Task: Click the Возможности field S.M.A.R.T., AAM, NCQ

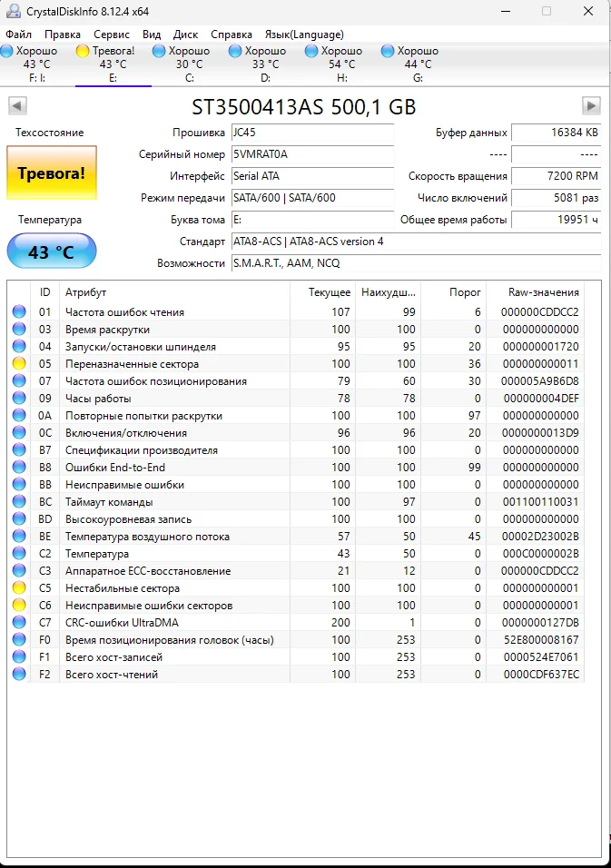Action: 416,263
